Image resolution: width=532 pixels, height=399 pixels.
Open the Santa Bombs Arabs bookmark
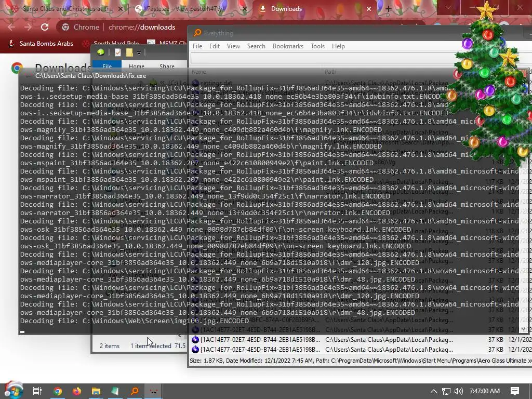point(41,44)
